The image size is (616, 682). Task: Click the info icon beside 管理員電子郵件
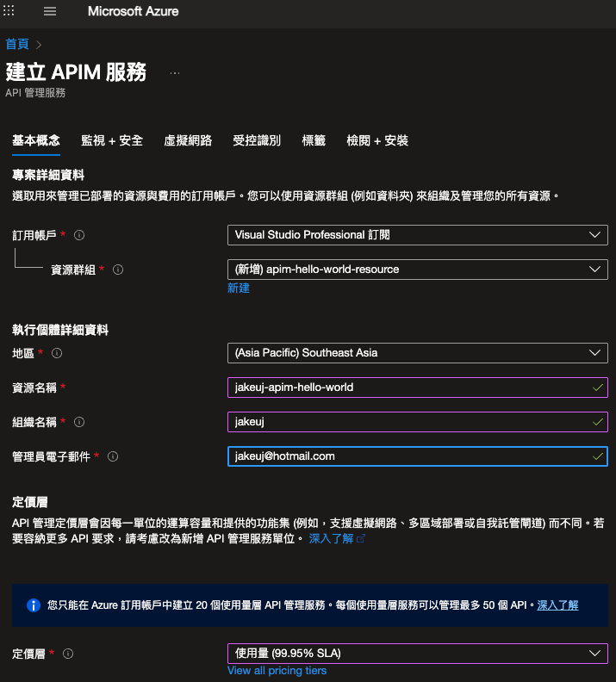click(x=113, y=456)
